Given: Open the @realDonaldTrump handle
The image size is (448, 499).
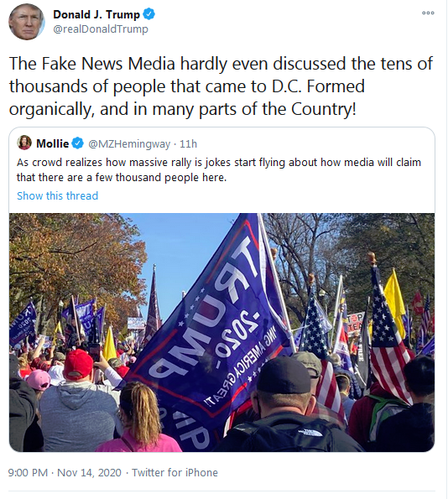Looking at the screenshot, I should [x=101, y=29].
